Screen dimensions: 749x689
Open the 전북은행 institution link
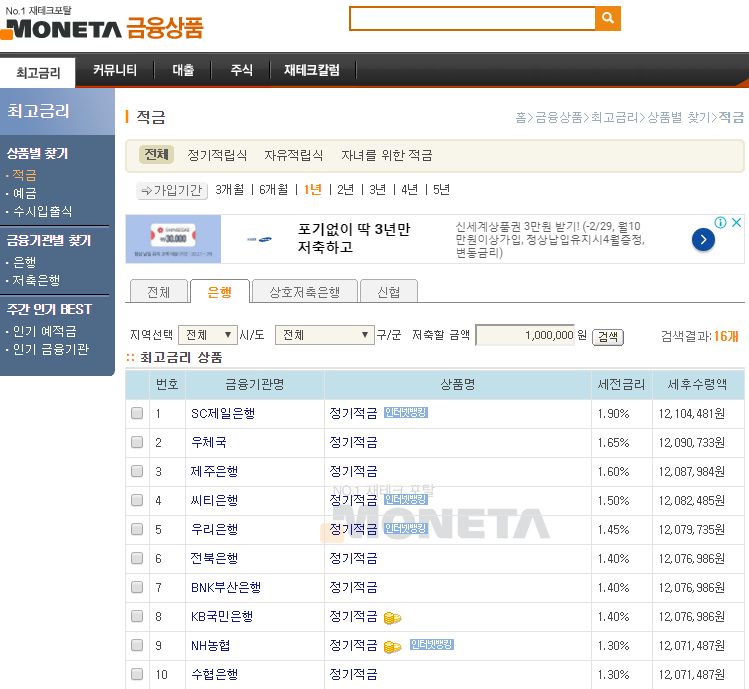(x=214, y=558)
